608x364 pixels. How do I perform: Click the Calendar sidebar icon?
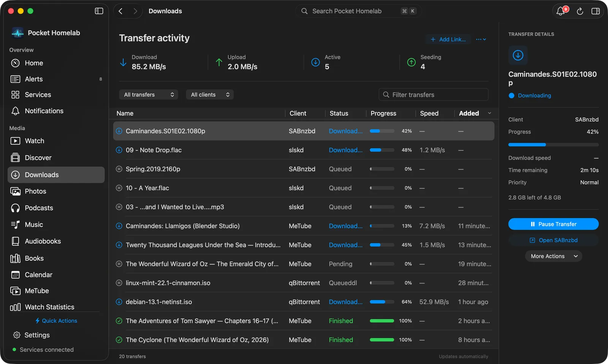coord(15,275)
